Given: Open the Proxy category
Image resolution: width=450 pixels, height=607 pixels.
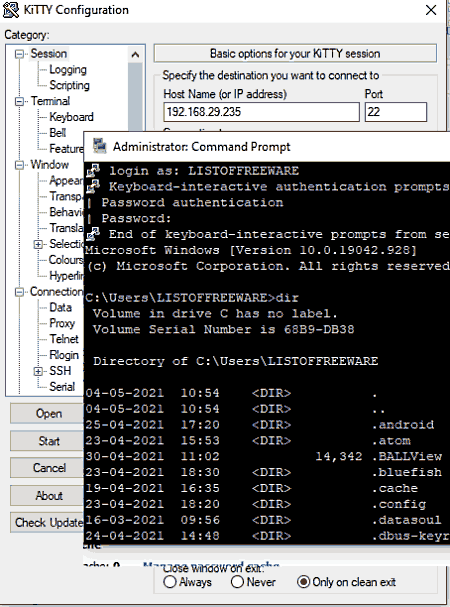Looking at the screenshot, I should coord(62,323).
